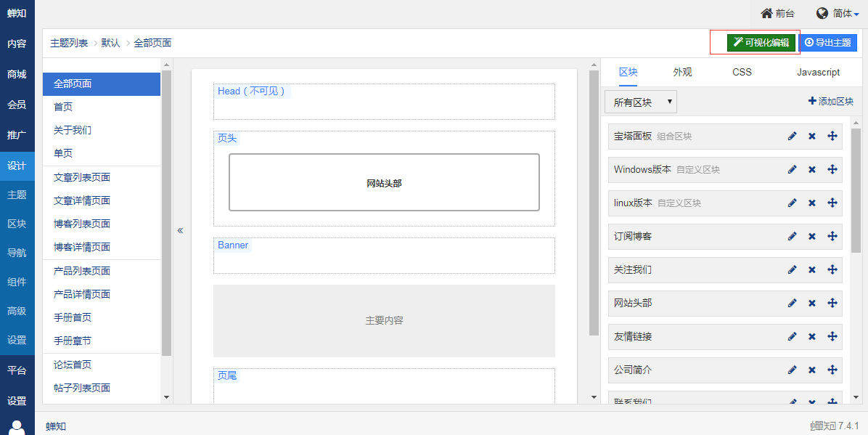The width and height of the screenshot is (868, 435).
Task: Delete the 公司简介 block with X icon
Action: pyautogui.click(x=812, y=370)
